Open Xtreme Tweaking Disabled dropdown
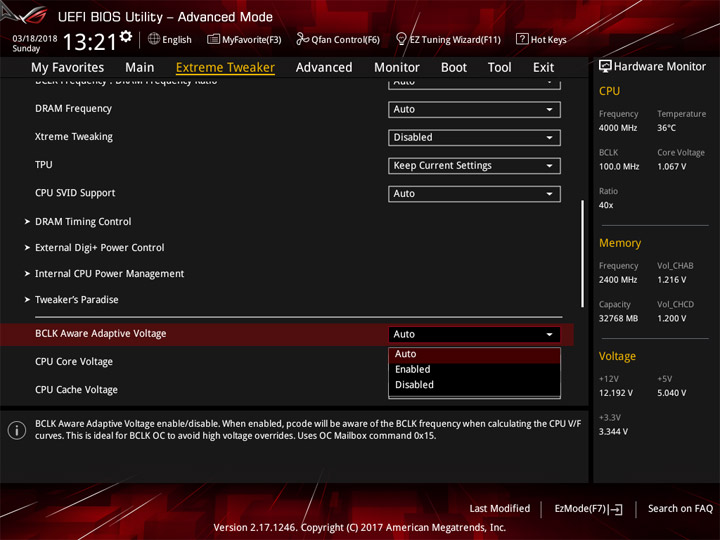Image resolution: width=720 pixels, height=540 pixels. (x=474, y=137)
